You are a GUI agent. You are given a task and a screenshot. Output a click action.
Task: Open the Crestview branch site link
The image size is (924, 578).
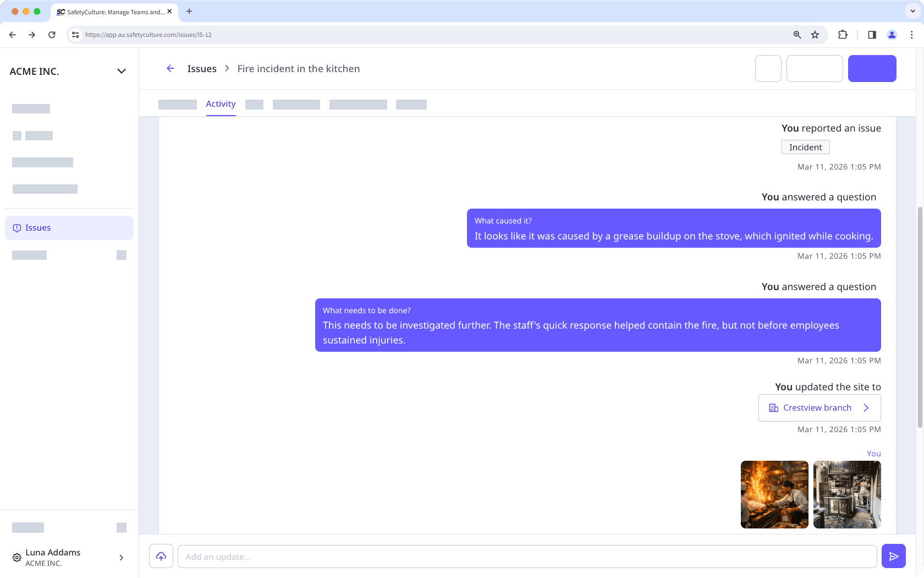pyautogui.click(x=819, y=408)
